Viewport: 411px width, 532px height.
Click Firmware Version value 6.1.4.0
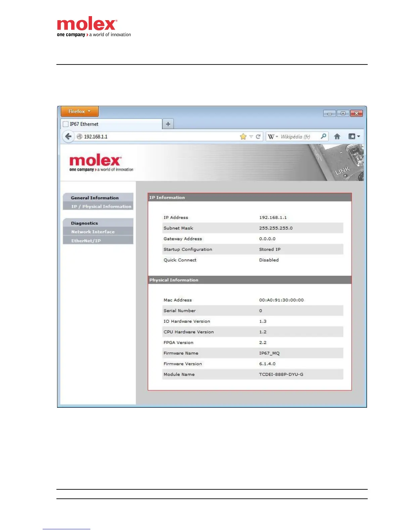[x=267, y=364]
